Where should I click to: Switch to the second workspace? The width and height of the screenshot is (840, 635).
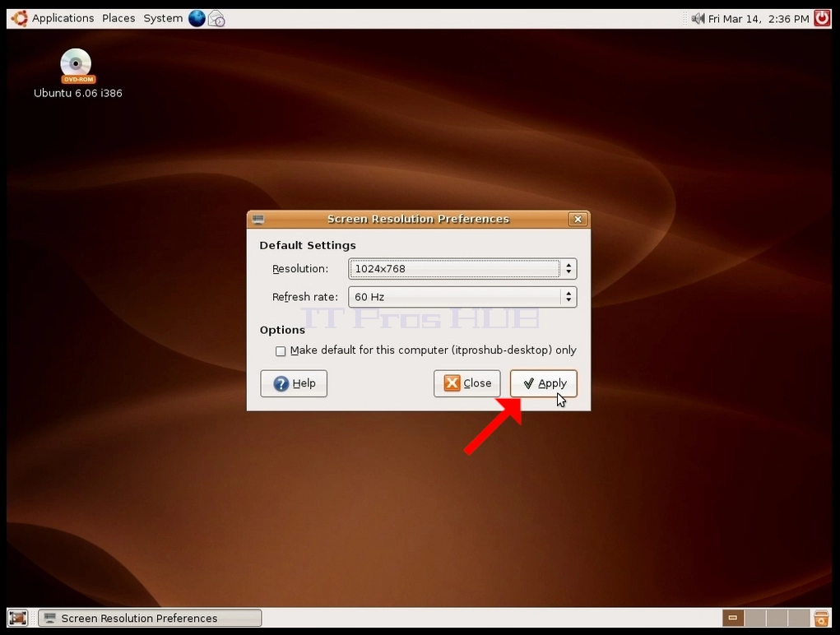(754, 618)
